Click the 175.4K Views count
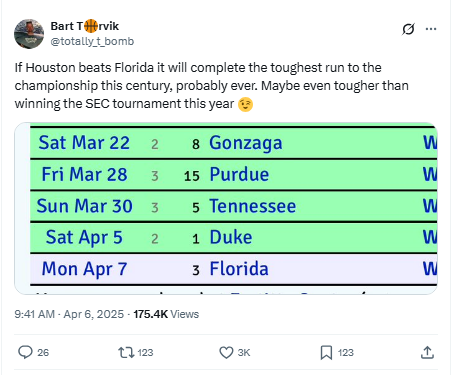The height and width of the screenshot is (375, 451). point(166,314)
